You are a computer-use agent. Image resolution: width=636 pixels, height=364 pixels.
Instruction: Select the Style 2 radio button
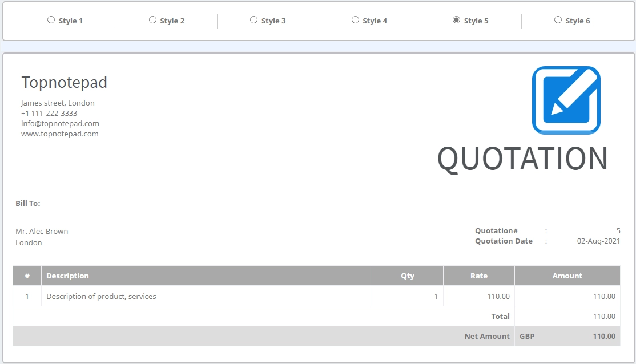(x=152, y=20)
